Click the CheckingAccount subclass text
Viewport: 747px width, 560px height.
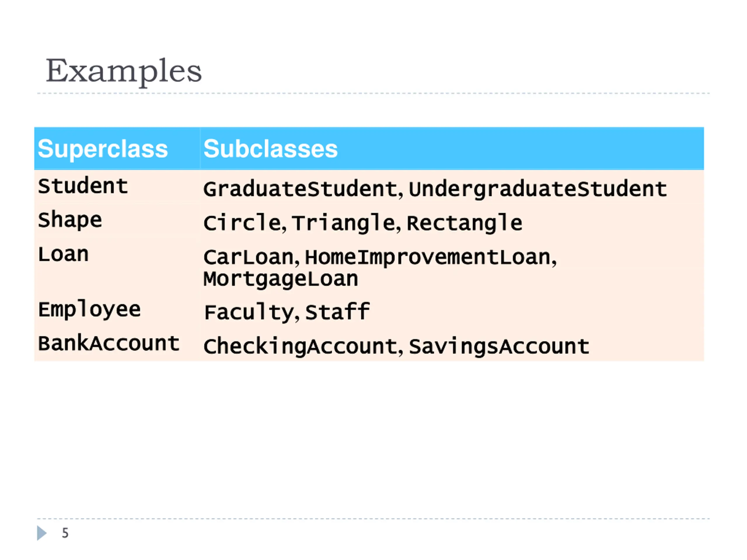tap(301, 346)
